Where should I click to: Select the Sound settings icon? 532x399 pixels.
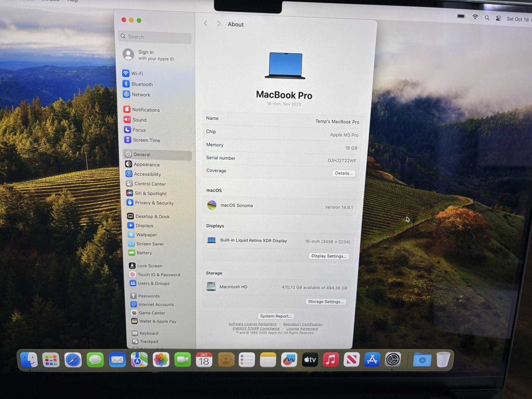(139, 120)
